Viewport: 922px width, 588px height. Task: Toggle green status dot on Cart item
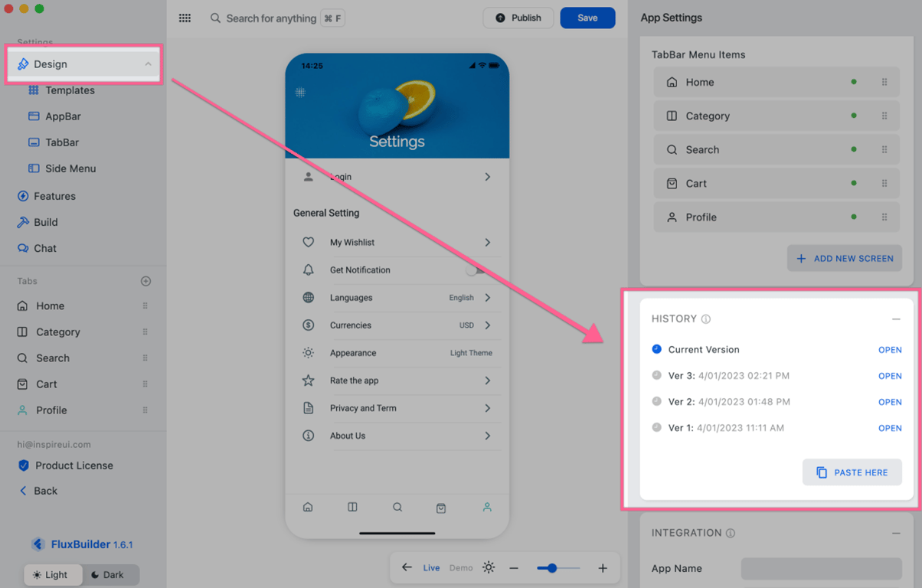pos(854,183)
